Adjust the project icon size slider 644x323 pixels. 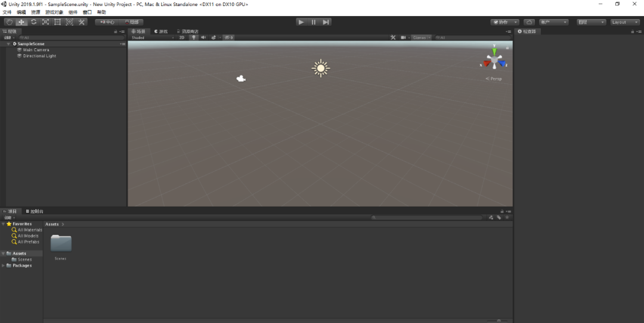[x=499, y=321]
